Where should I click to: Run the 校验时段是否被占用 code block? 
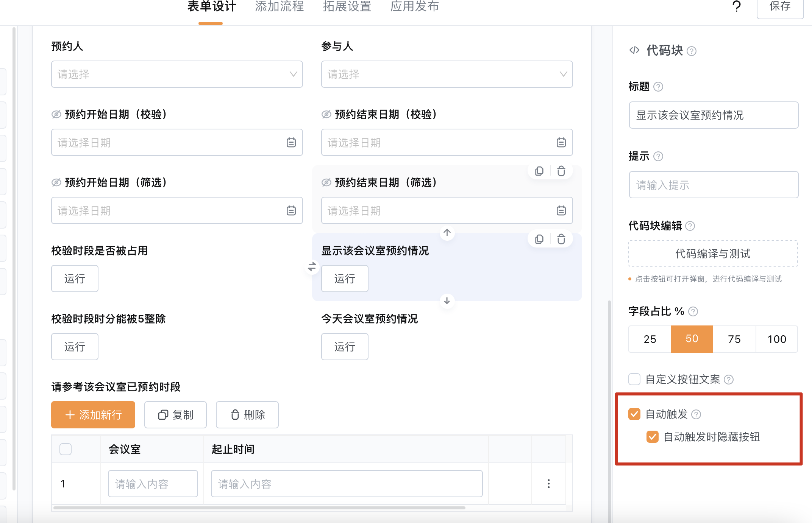tap(75, 279)
